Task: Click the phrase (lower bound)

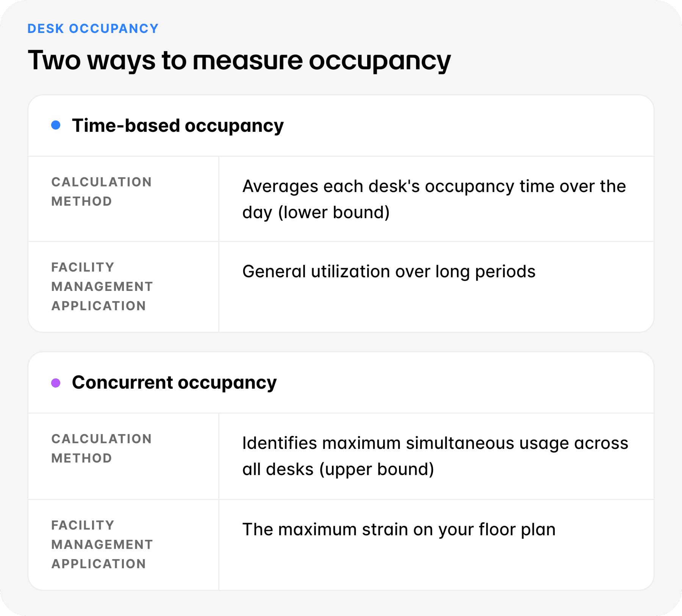Action: tap(334, 213)
